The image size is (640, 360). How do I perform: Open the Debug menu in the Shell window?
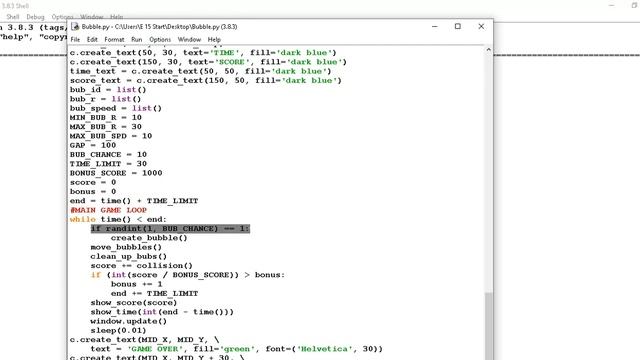35,17
